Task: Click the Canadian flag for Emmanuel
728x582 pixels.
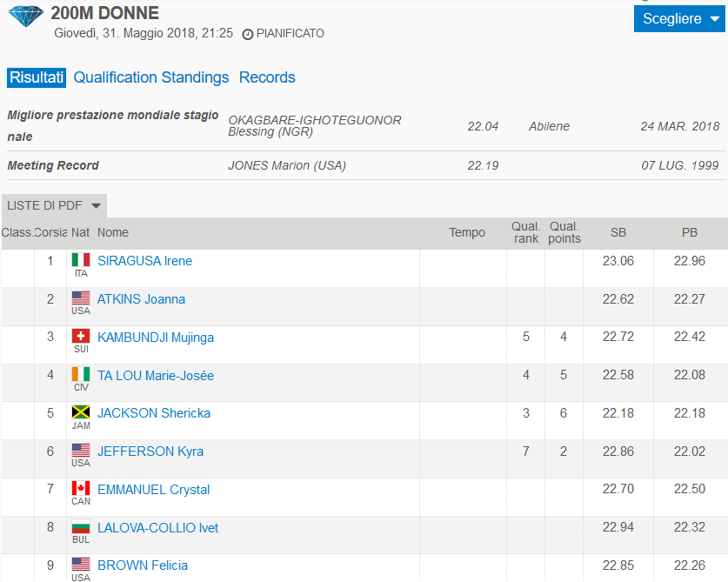Action: [x=81, y=489]
